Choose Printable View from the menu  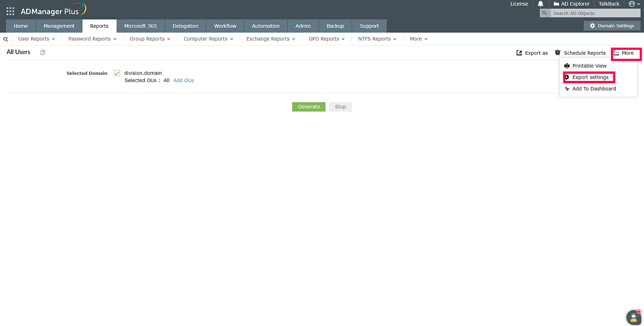589,66
